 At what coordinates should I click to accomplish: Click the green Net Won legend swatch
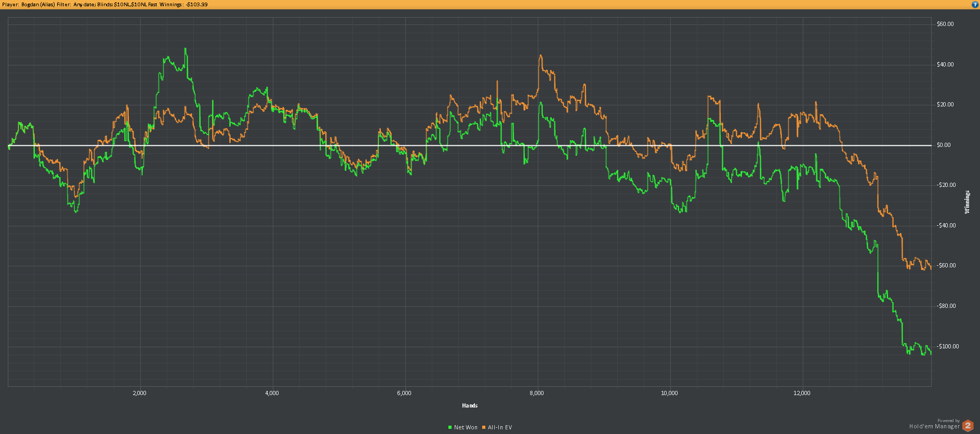(450, 427)
